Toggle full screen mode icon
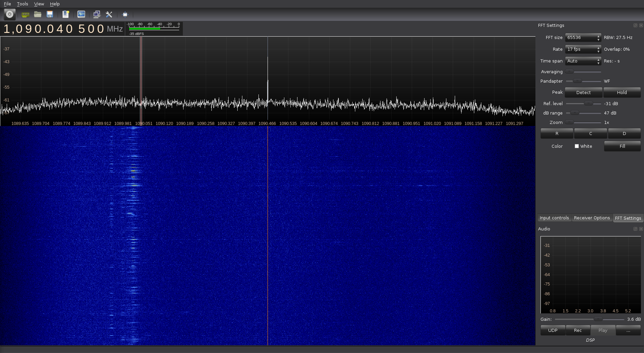Image resolution: width=644 pixels, height=353 pixels. click(x=125, y=14)
